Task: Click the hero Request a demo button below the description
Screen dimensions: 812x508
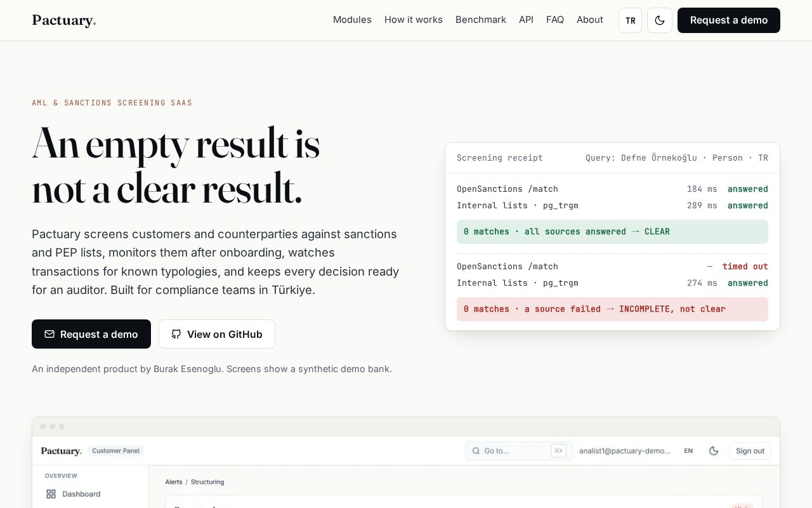Action: 91,334
